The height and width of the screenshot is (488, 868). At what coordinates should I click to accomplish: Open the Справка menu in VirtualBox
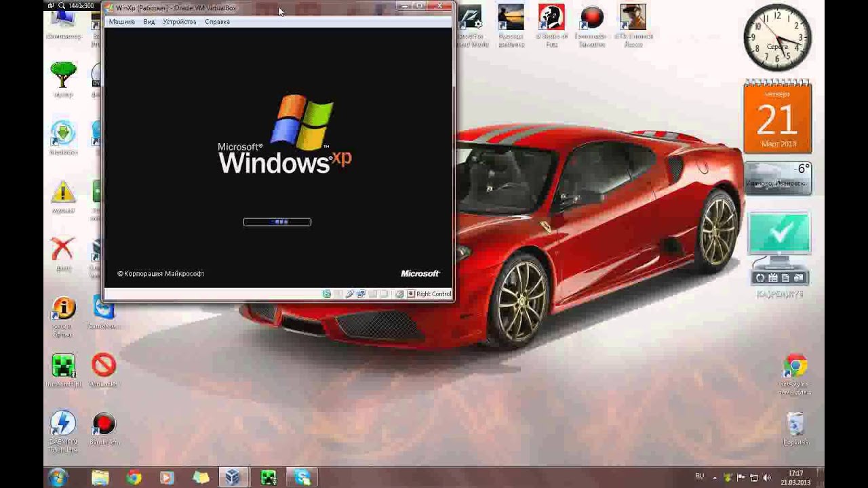pyautogui.click(x=217, y=22)
